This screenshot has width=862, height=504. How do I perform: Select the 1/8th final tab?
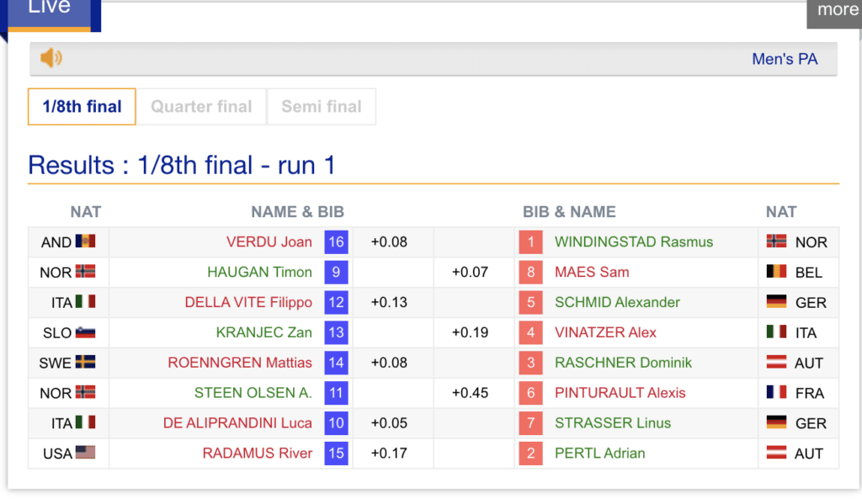[x=82, y=107]
